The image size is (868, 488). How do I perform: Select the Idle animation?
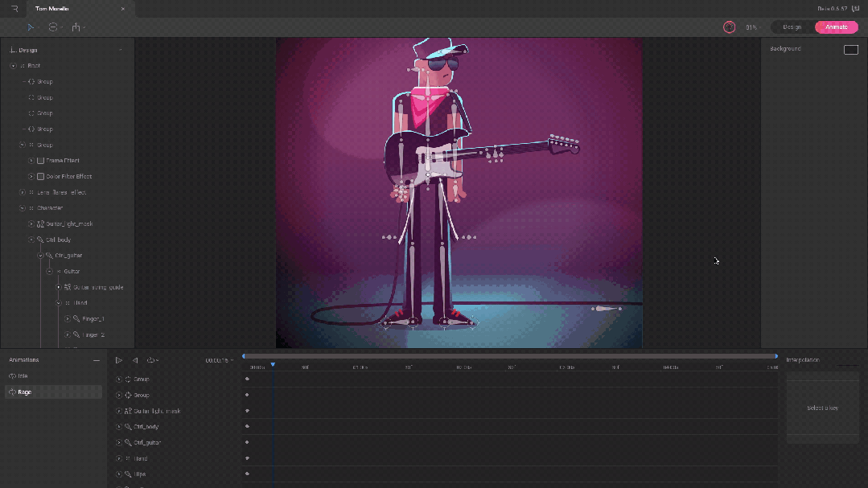click(x=23, y=376)
